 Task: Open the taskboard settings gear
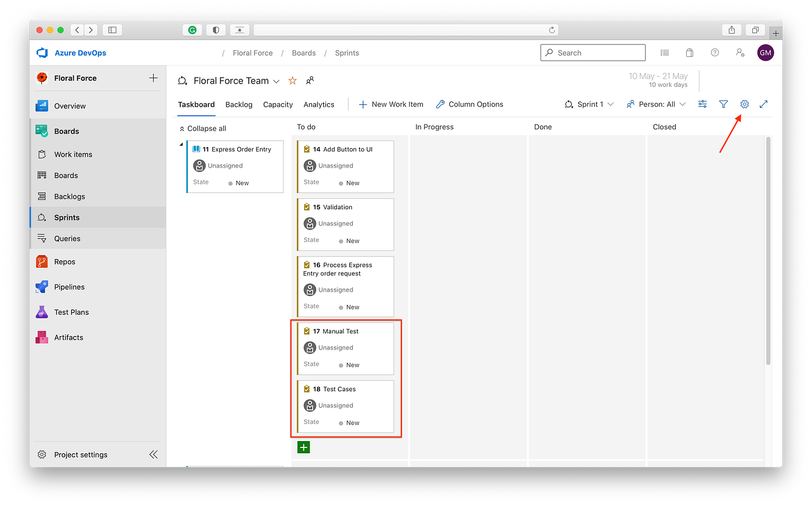click(744, 104)
